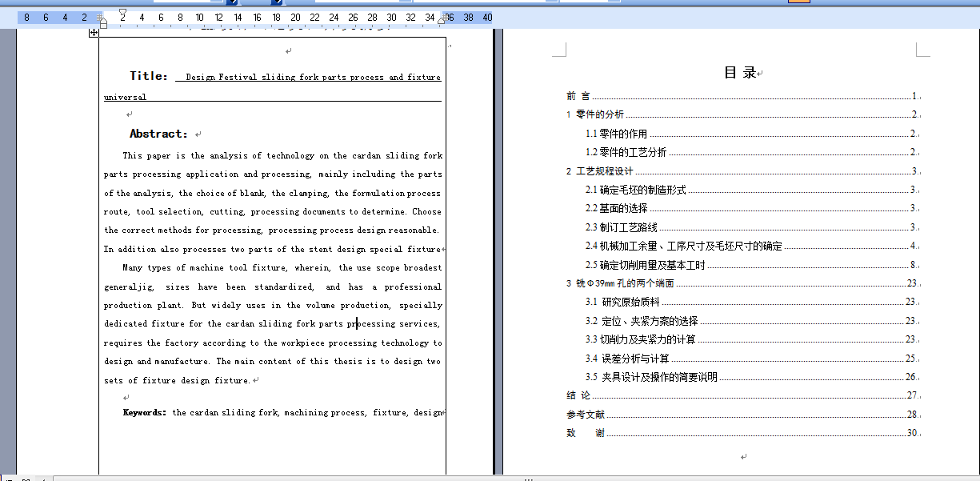This screenshot has width=980, height=481.
Task: Click page number 26 beside entry 3.5
Action: pyautogui.click(x=910, y=377)
